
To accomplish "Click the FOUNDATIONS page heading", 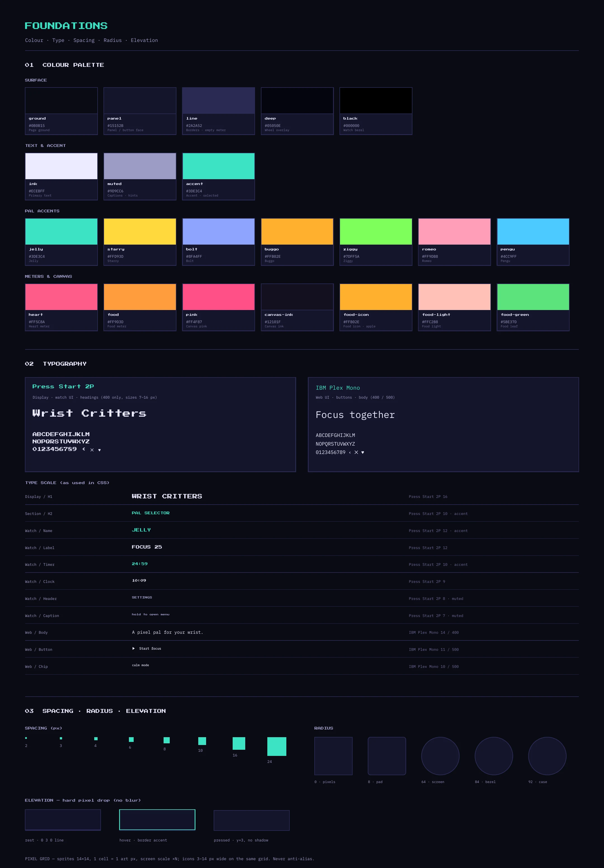I will tap(66, 26).
